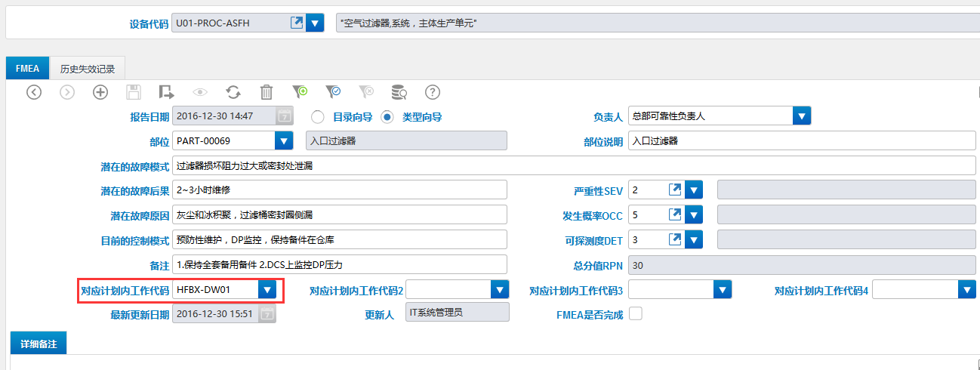Go to the next record arrow
980x370 pixels.
(67, 92)
